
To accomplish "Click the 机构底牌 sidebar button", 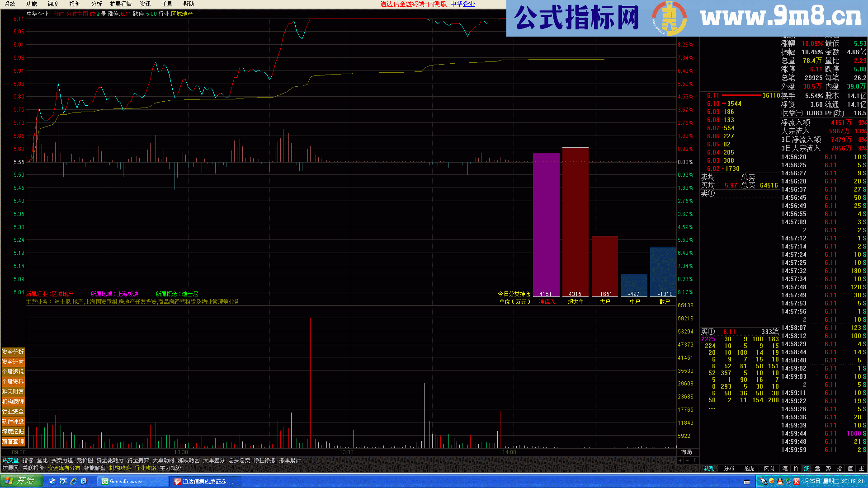I will (13, 402).
